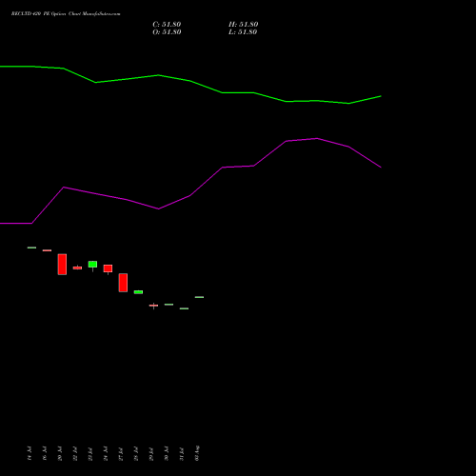This screenshot has height=476, width=476.
Task: Click the purple lower band line
Action: point(190,195)
